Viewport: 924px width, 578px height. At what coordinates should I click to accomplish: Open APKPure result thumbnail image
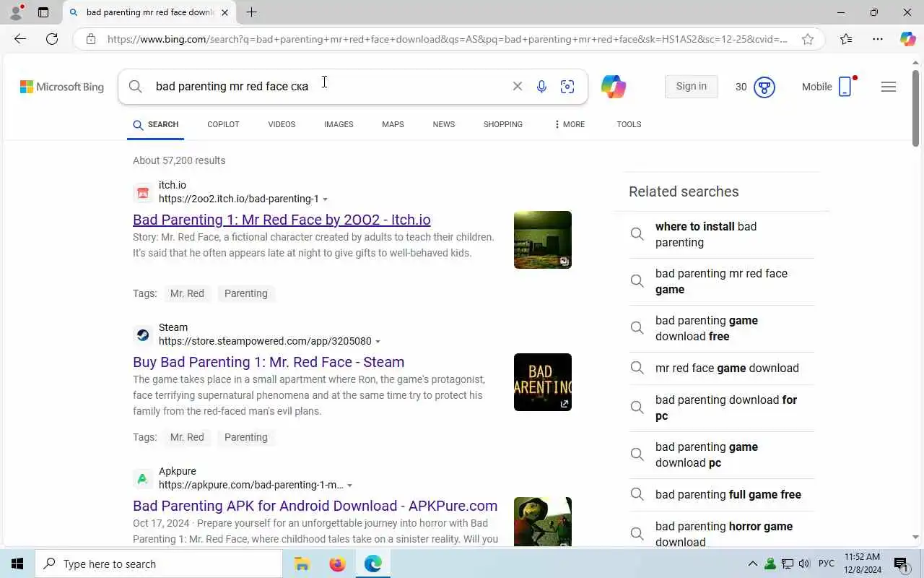[543, 522]
